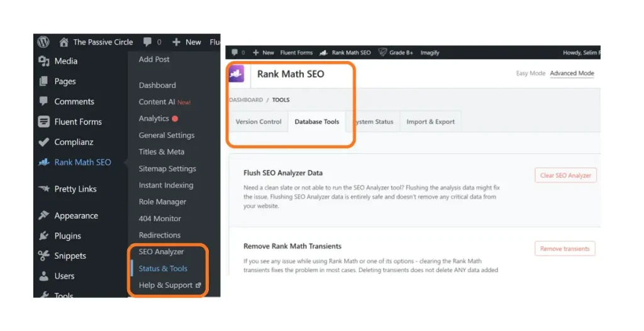This screenshot has height=331, width=644.
Task: Click the Snippets scissors icon
Action: click(43, 256)
